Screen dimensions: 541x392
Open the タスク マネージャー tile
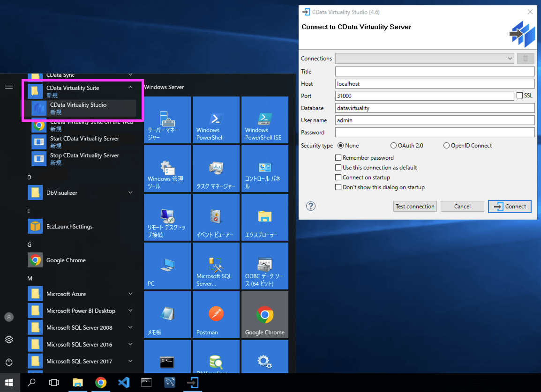pyautogui.click(x=216, y=168)
